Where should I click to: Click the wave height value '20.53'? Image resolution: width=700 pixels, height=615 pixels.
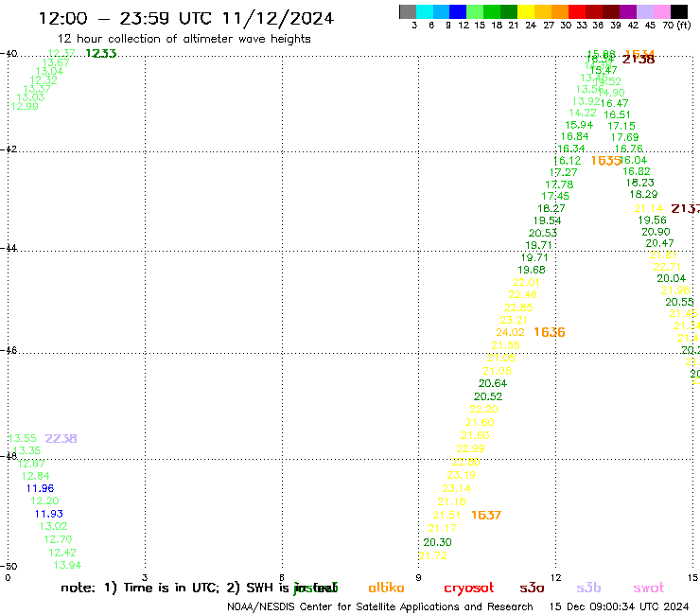pos(543,233)
